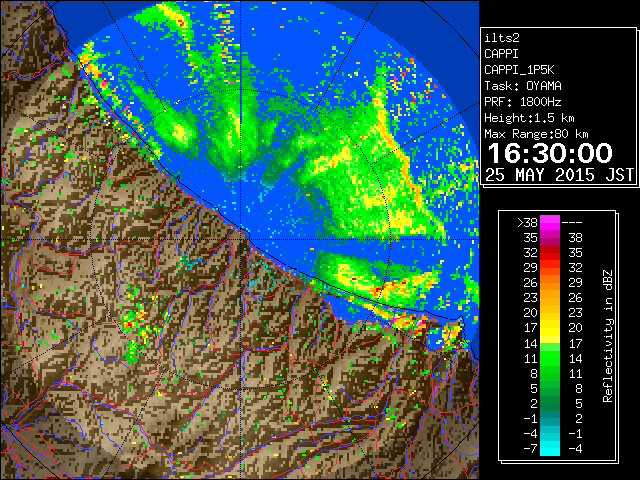Click the 'ilts2' site label
Image resolution: width=640 pixels, height=480 pixels.
tap(502, 38)
